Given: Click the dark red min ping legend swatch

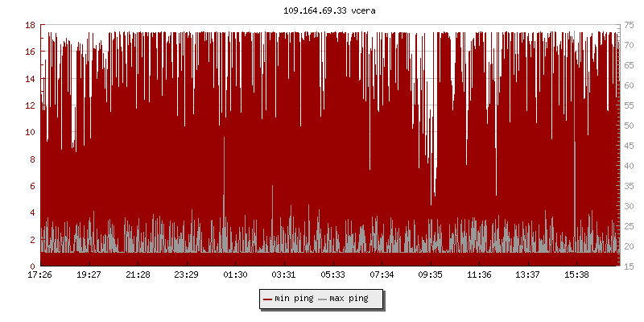Looking at the screenshot, I should tap(267, 299).
